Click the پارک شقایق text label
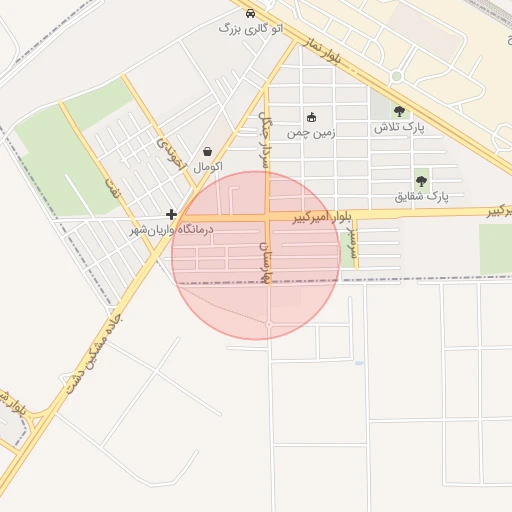512x512 pixels. click(422, 197)
